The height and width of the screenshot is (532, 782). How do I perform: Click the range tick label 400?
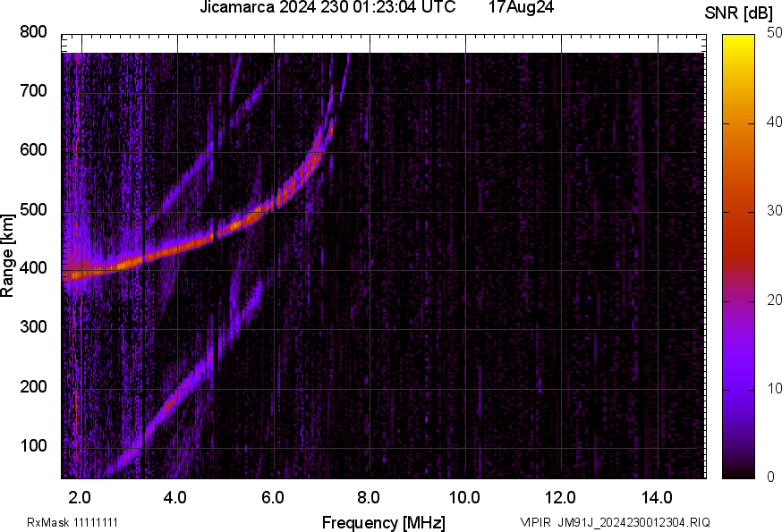33,267
